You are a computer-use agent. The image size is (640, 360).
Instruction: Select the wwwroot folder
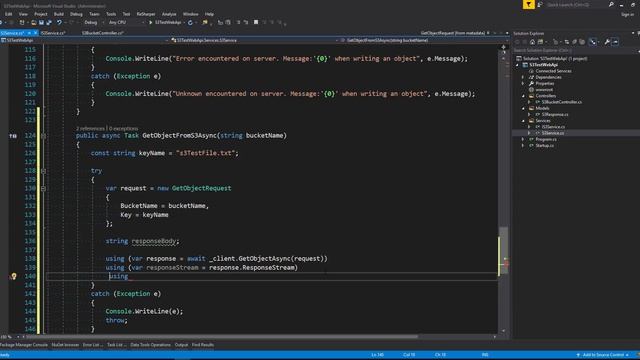click(x=544, y=89)
